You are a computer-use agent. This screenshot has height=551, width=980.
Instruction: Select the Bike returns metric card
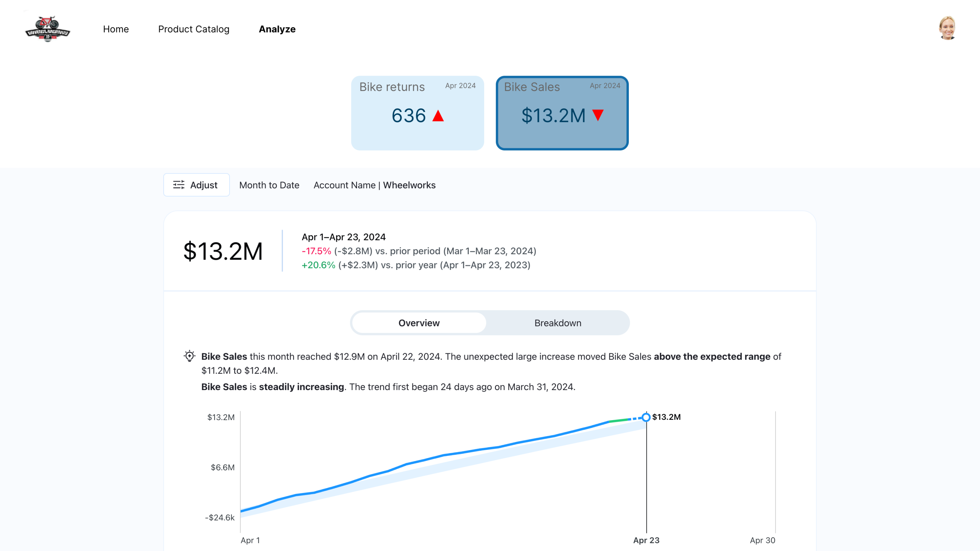point(417,113)
